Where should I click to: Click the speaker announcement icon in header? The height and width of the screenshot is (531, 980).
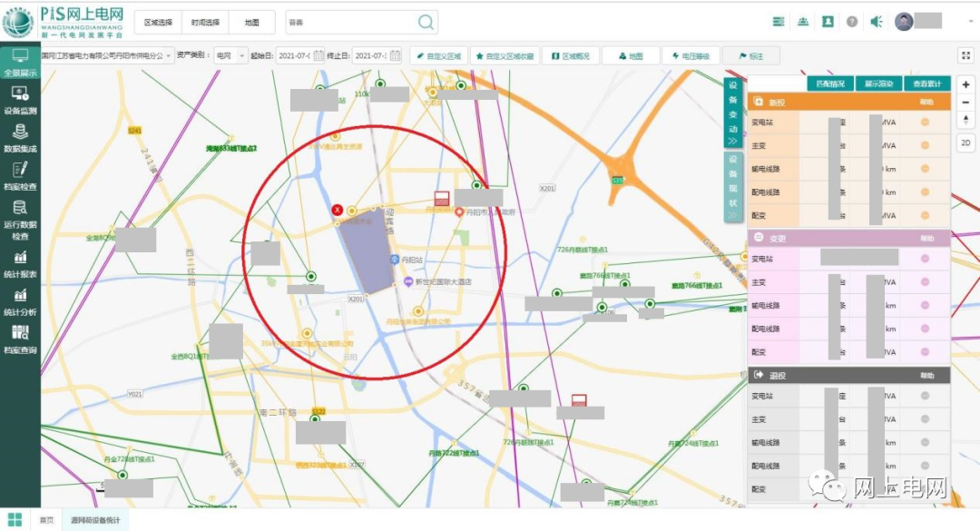coord(877,22)
